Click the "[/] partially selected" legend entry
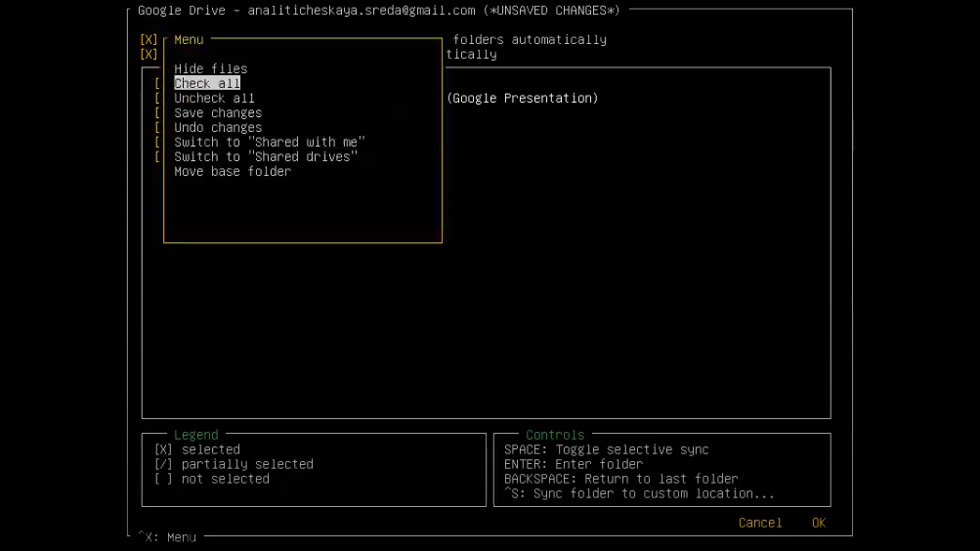The image size is (980, 551). pos(234,464)
